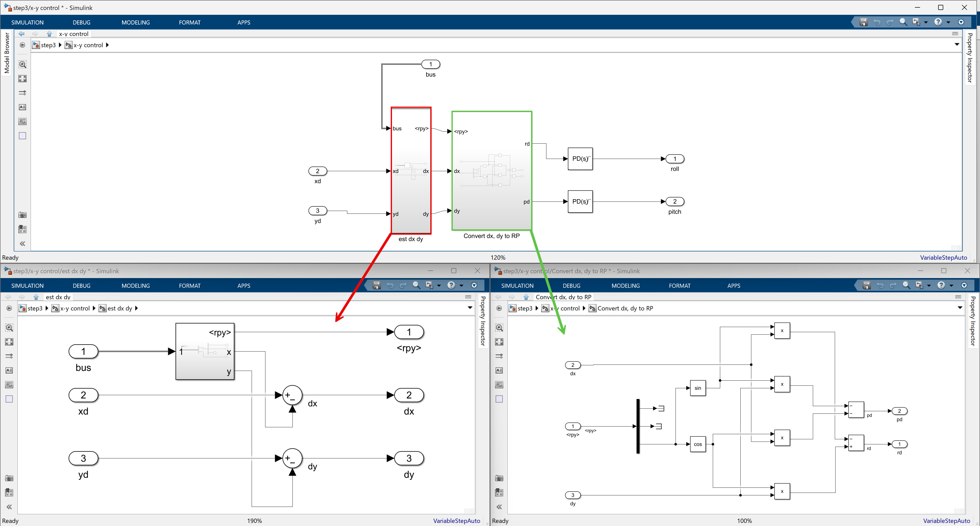Viewport: 980px width, 526px height.
Task: Open Help in Convert dx, dy to RP window
Action: point(941,285)
